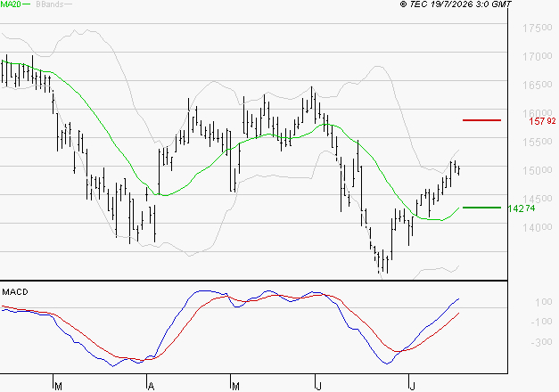The height and width of the screenshot is (392, 559).
Task: Click the A (April) month marker
Action: click(151, 387)
